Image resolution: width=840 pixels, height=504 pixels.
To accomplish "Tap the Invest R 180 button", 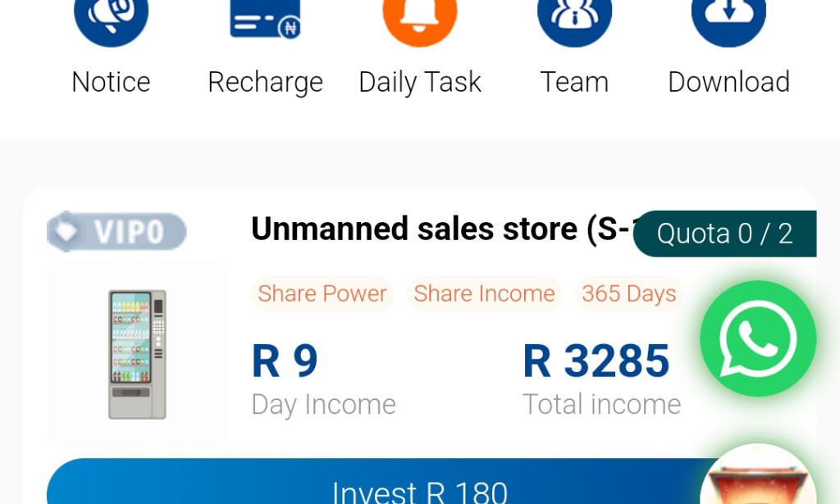I will (x=420, y=489).
